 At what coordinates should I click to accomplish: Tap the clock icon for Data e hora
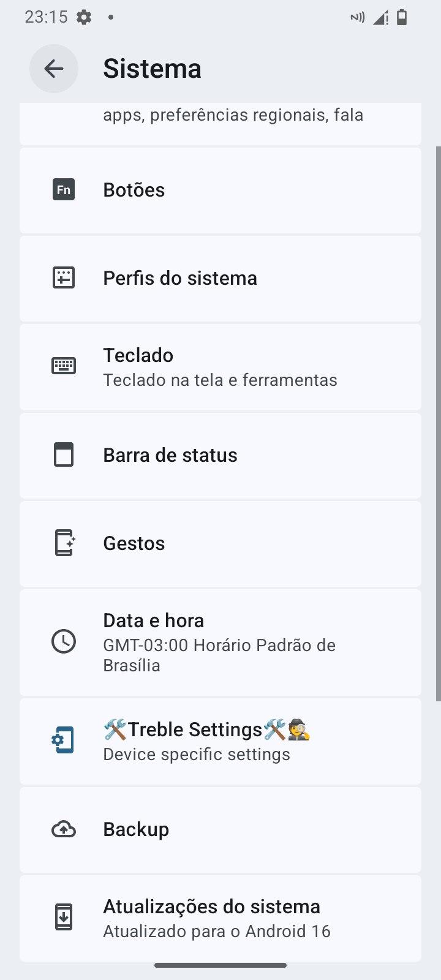tap(64, 641)
